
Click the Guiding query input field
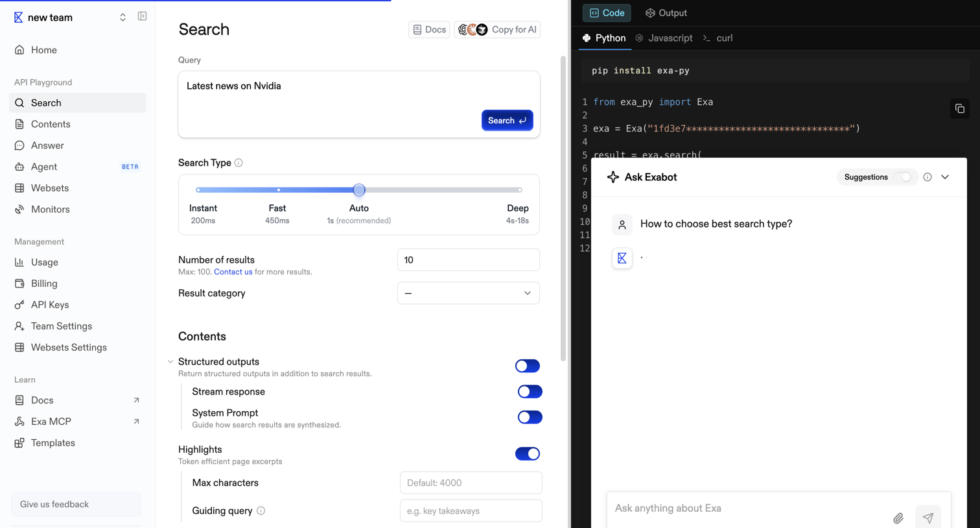click(471, 510)
